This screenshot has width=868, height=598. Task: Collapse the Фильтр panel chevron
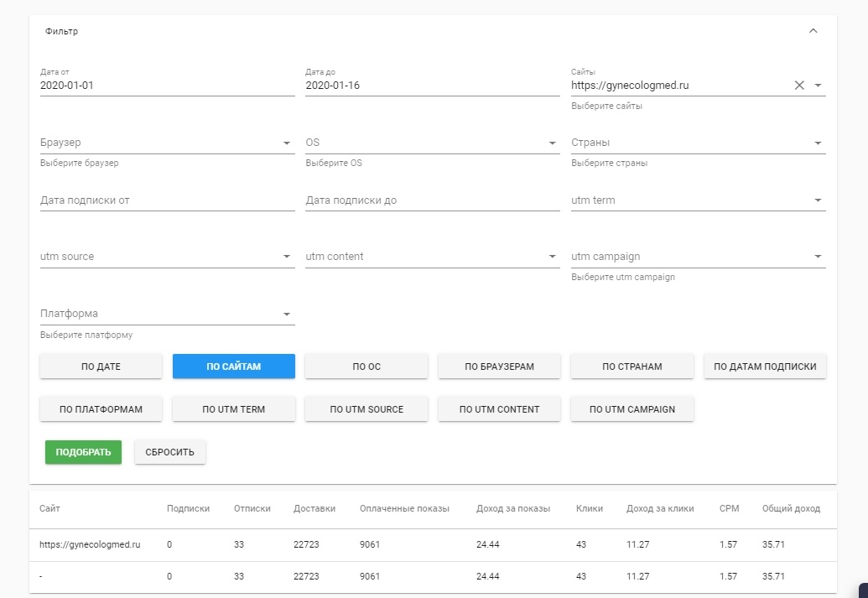coord(813,31)
